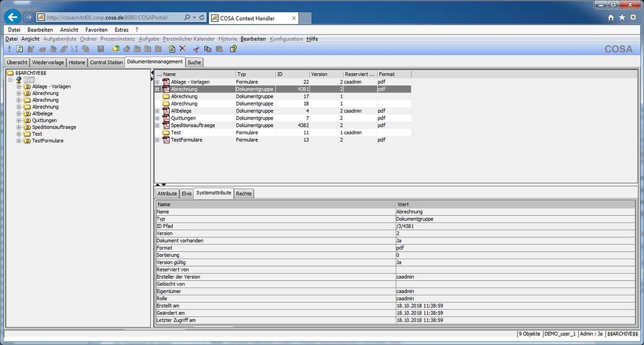
Task: Click the refresh icon in the toolbar
Action: 19,49
